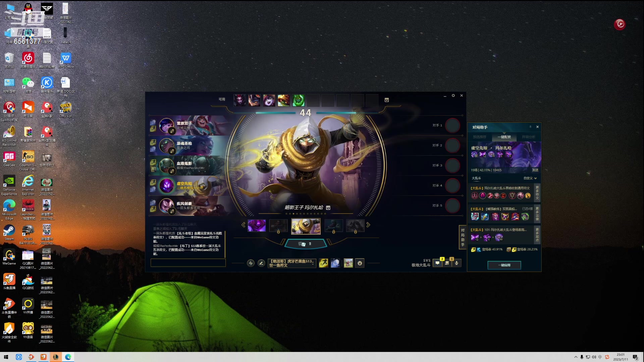Pin the 对局助手 panel
Image resolution: width=644 pixels, height=362 pixels.
[530, 127]
